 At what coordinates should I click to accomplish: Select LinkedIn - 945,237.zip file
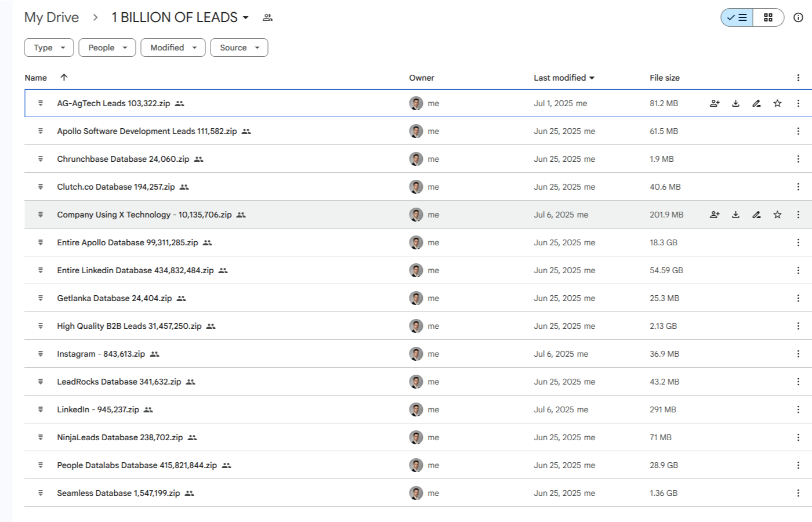point(98,409)
